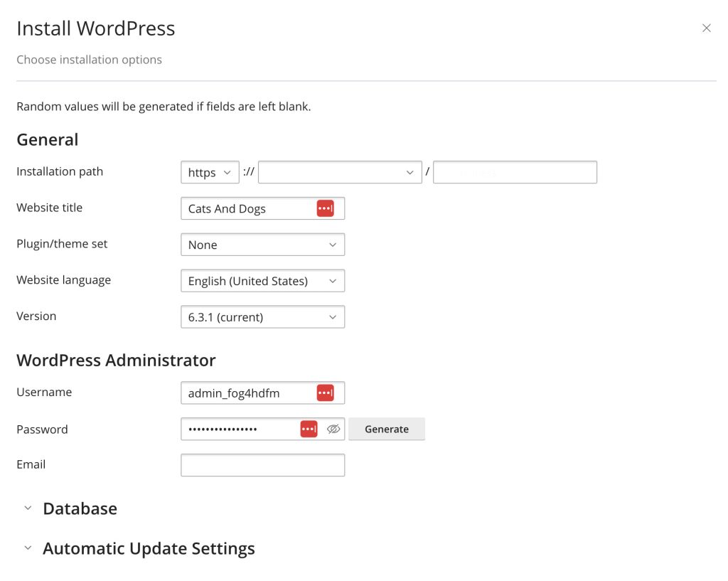Screen dimensions: 728x581
Task: Open the WordPress Version dropdown
Action: (262, 317)
